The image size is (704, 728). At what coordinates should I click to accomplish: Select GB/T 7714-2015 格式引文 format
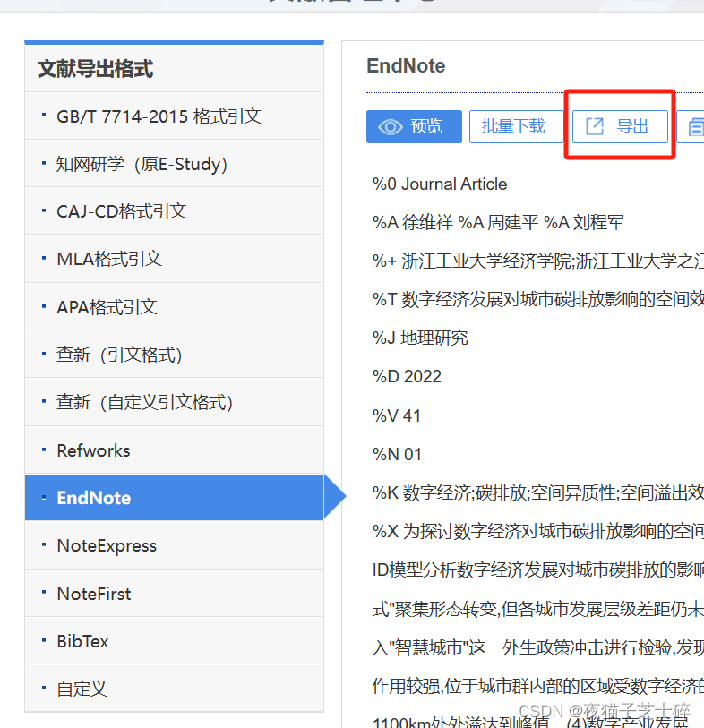(x=174, y=116)
